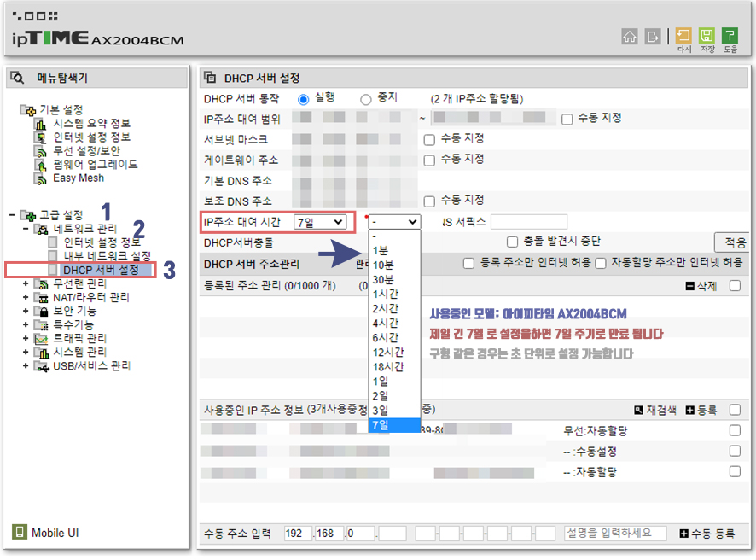Toggle 수동 지정 for 게이트웨이 주소
This screenshot has width=756, height=560.
pos(429,160)
